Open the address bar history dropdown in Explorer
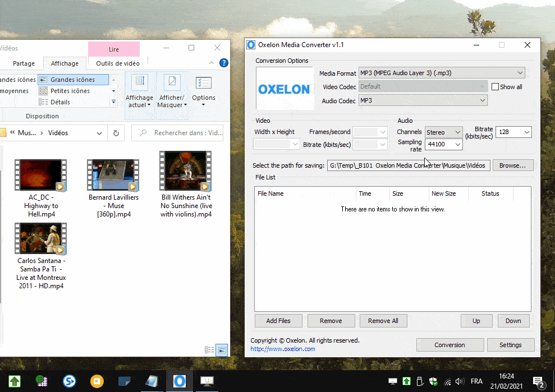Screen dimensions: 555x392 (99, 133)
